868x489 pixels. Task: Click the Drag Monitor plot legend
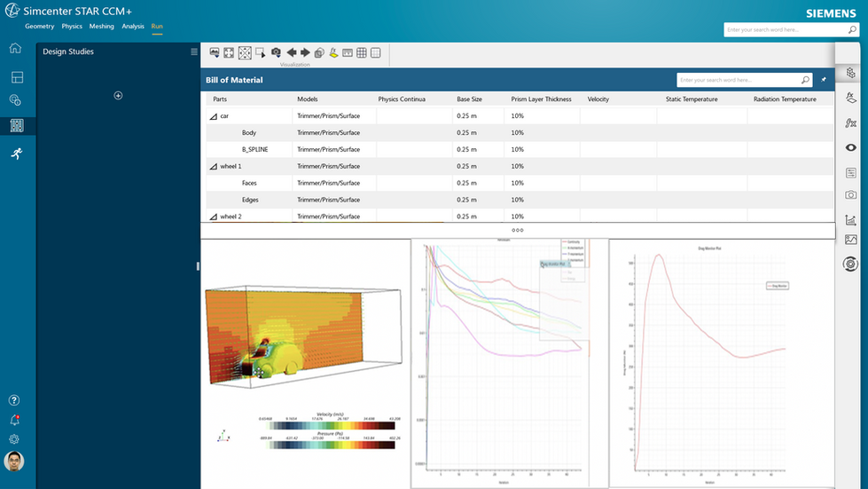(x=778, y=286)
